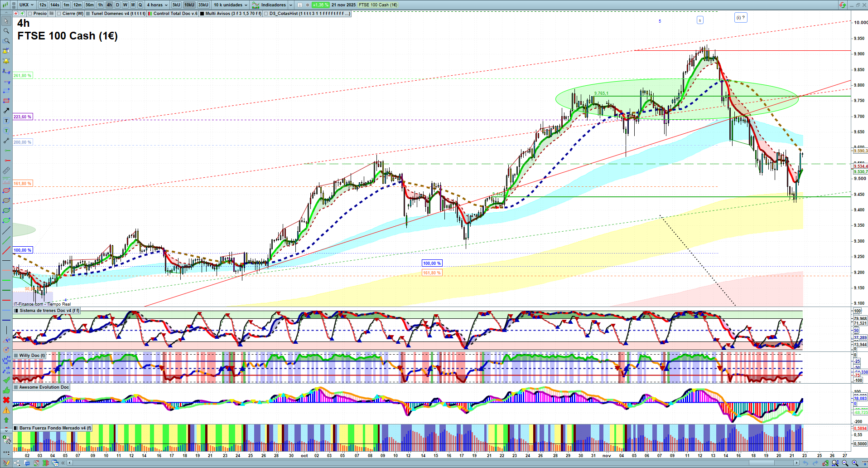Open Control Total Doc v.6 indicator label
This screenshot has width=868, height=468.
point(175,14)
